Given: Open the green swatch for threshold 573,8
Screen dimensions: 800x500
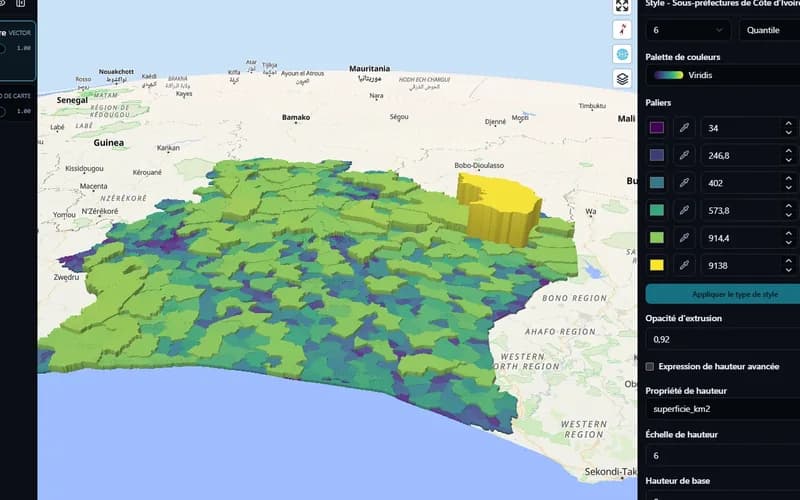Looking at the screenshot, I should tap(657, 210).
